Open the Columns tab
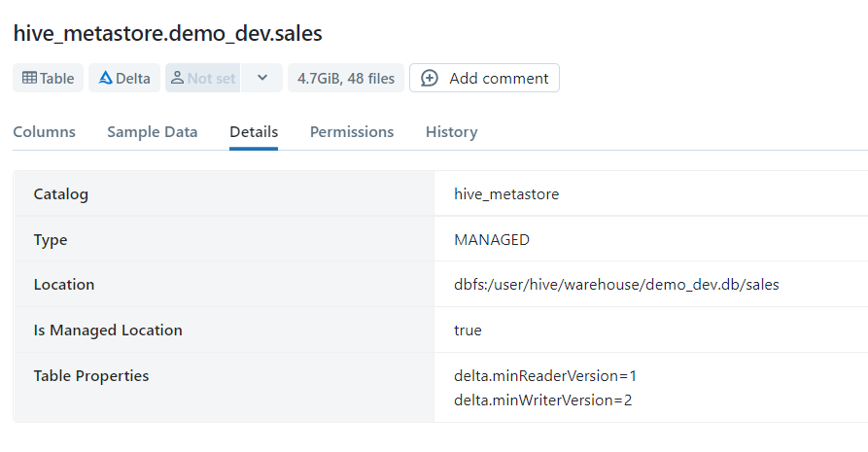Viewport: 868px width, 452px height. click(x=44, y=132)
